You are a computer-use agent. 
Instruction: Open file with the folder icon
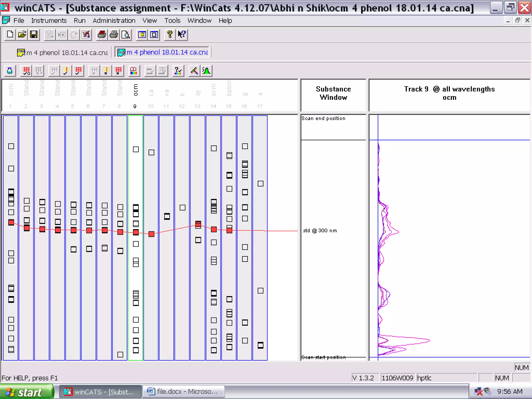click(22, 35)
